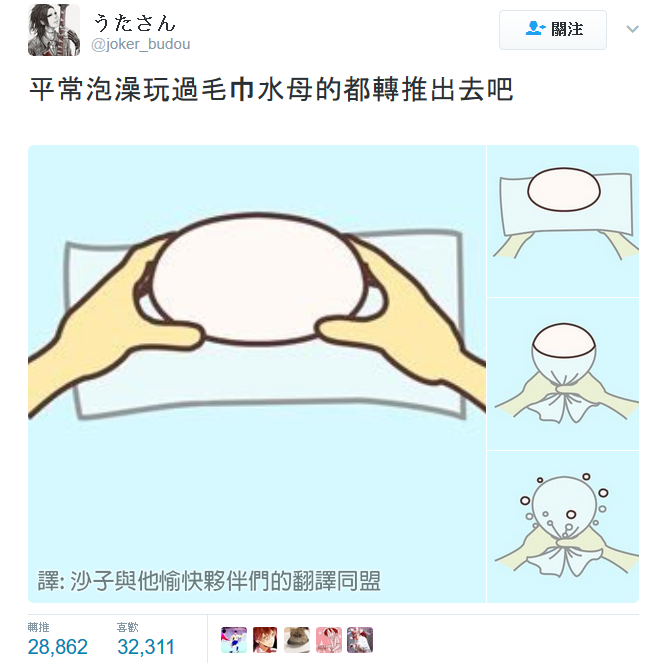Expand the tweet options chevron
The height and width of the screenshot is (663, 669).
click(632, 29)
